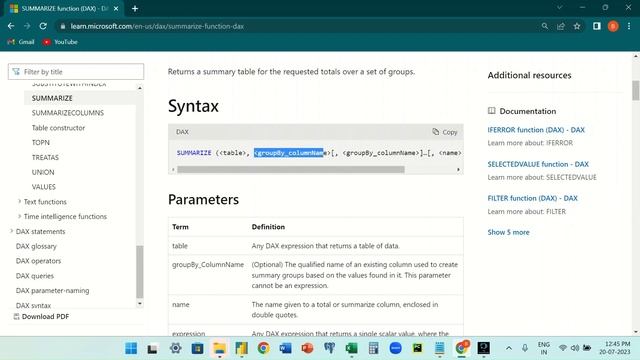Open Settings from the taskbar
Image resolution: width=640 pixels, height=360 pixels.
176,348
